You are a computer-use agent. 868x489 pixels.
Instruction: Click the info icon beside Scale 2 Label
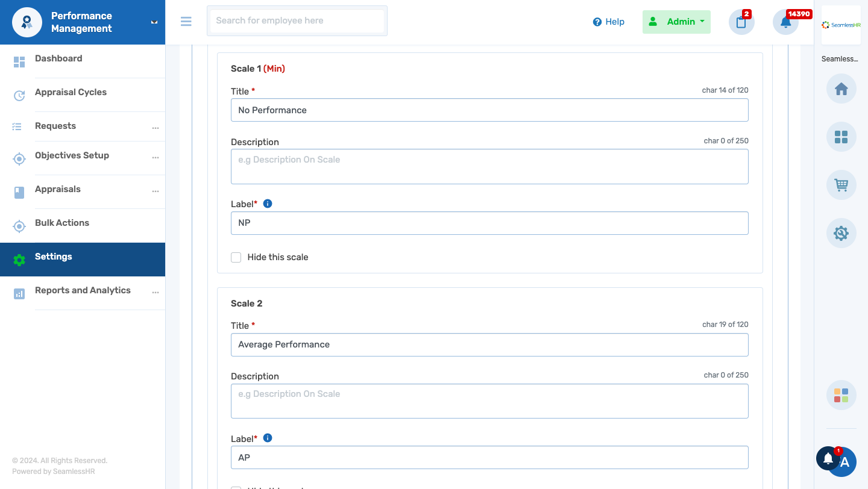pos(267,438)
